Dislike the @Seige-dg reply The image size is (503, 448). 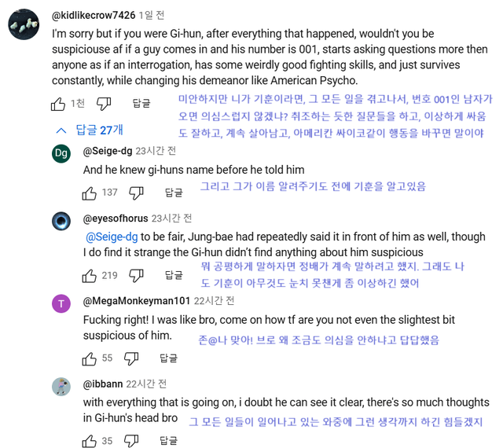tap(137, 192)
